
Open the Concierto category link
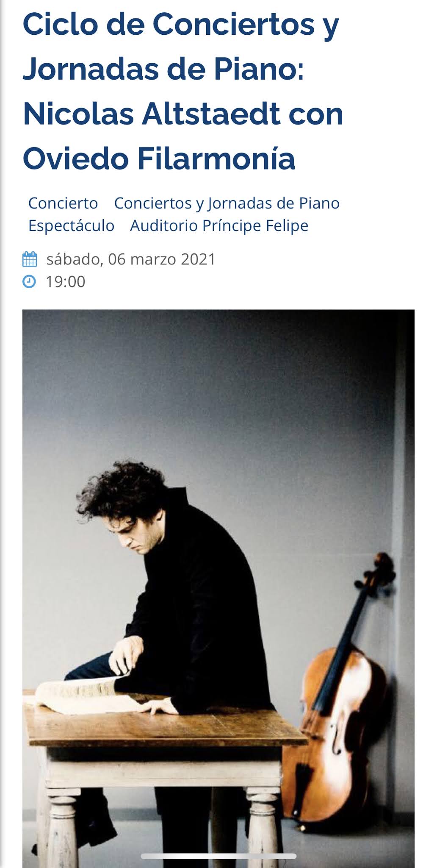[x=63, y=203]
